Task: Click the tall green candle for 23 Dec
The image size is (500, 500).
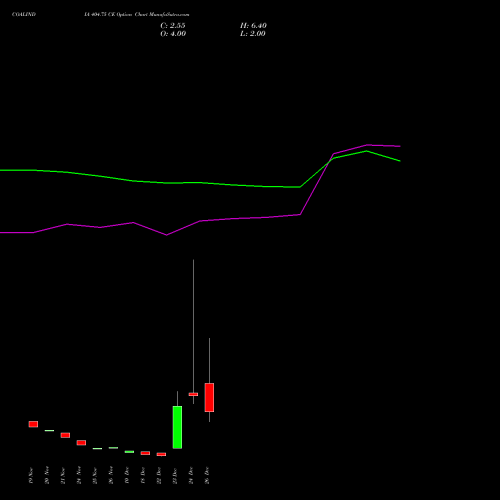Action: pyautogui.click(x=177, y=427)
